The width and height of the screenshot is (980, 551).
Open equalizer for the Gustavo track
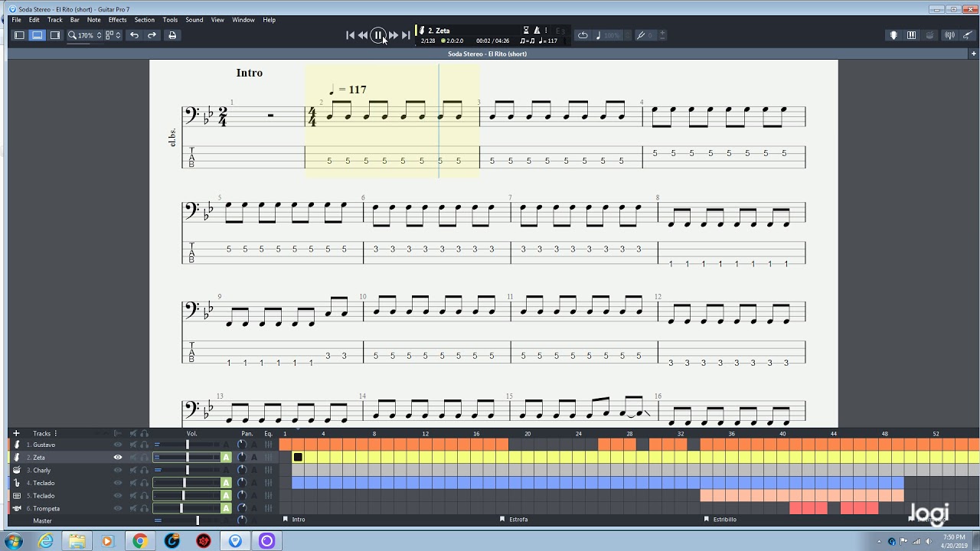click(268, 445)
